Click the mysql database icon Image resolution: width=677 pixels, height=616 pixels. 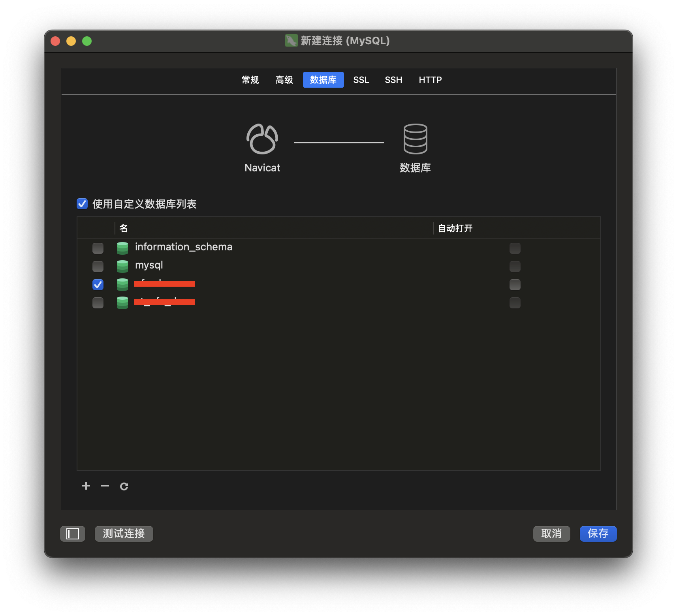[122, 266]
